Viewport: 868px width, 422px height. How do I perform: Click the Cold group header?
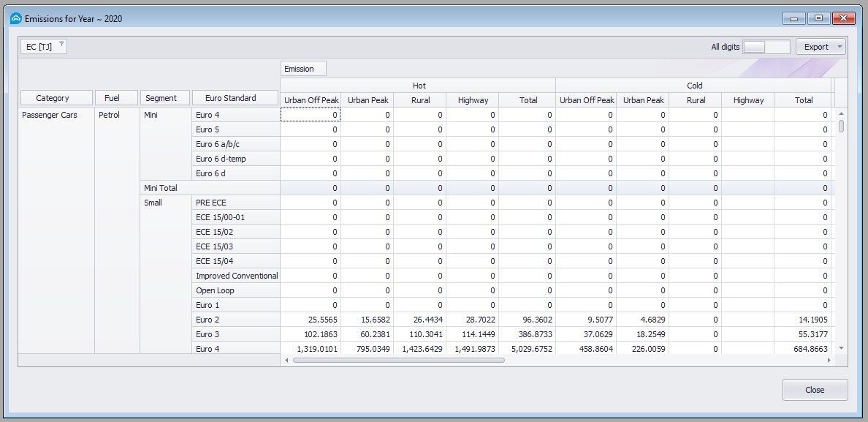coord(695,85)
